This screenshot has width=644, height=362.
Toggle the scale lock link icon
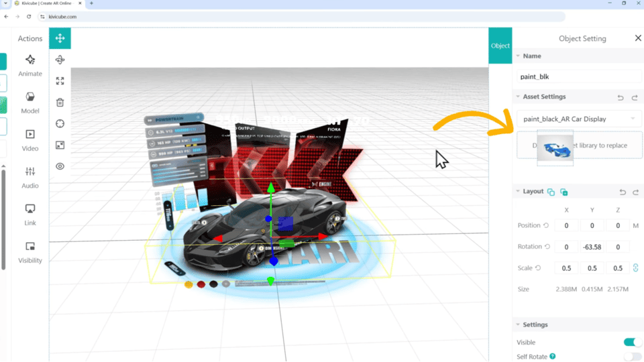(x=636, y=267)
